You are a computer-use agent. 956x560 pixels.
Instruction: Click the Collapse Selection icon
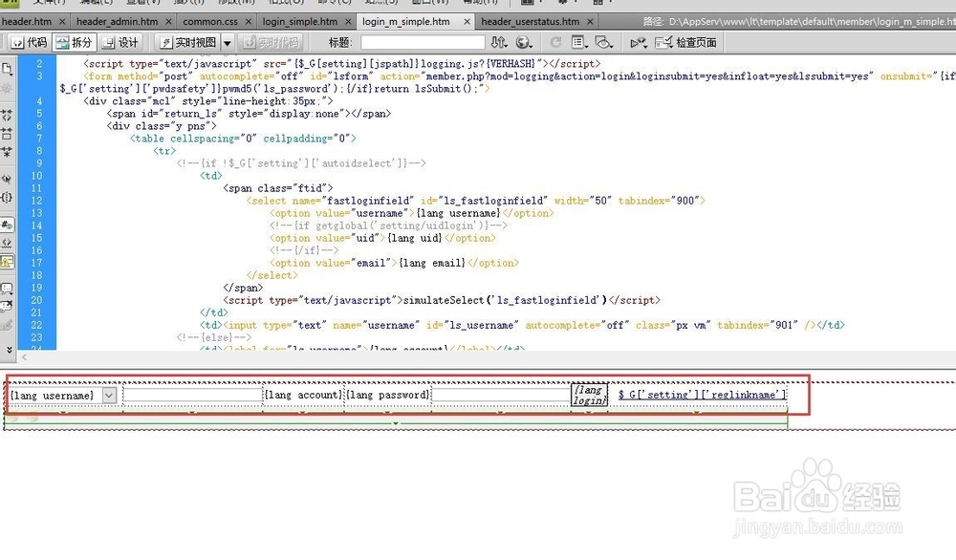point(7,134)
